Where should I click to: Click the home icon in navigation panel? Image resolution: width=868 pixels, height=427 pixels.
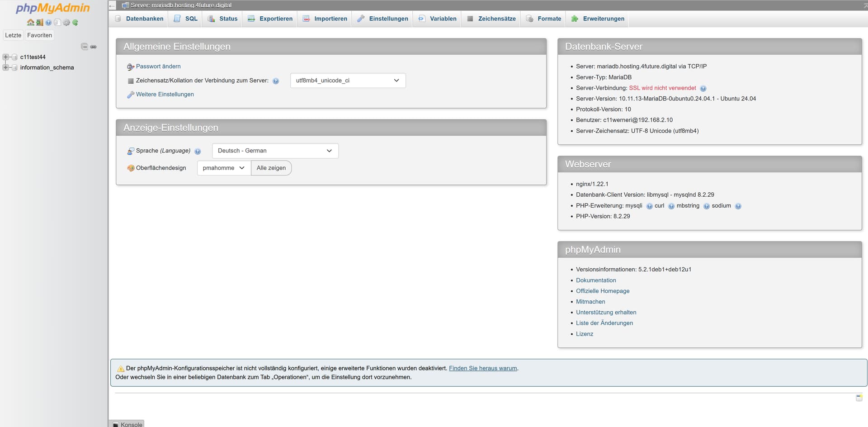tap(30, 22)
